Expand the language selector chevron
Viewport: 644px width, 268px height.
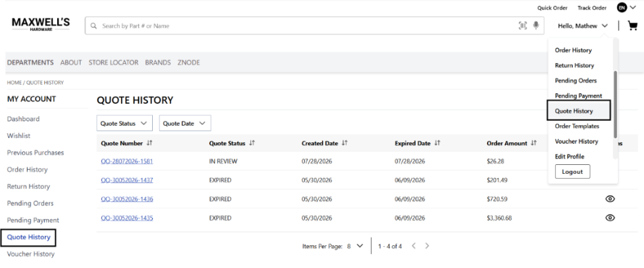632,8
